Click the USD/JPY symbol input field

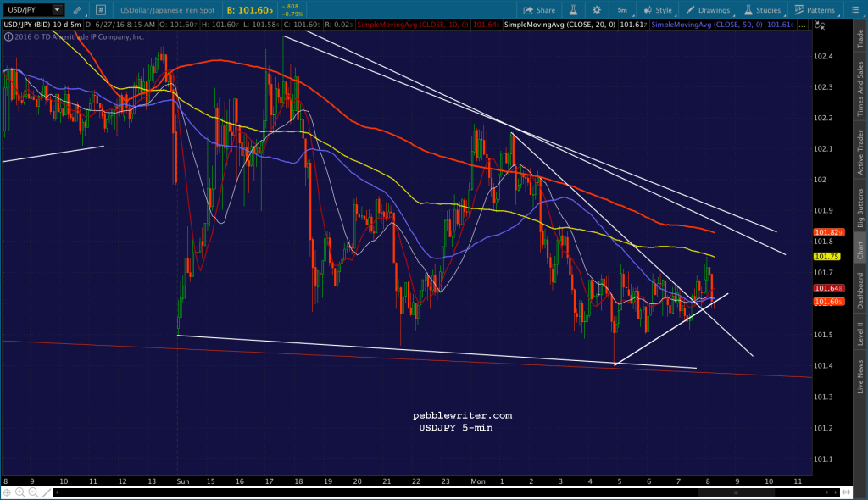pos(28,10)
